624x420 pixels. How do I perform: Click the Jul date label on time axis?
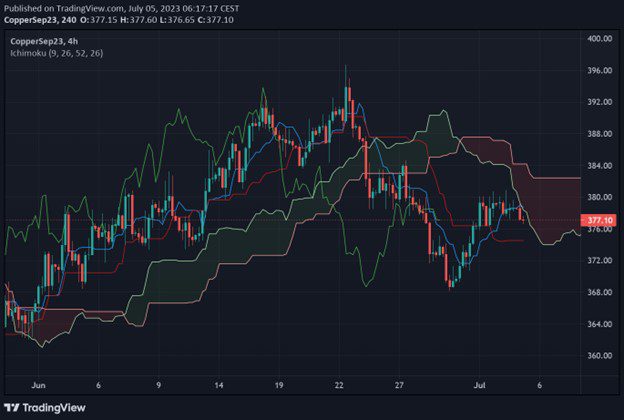point(480,385)
